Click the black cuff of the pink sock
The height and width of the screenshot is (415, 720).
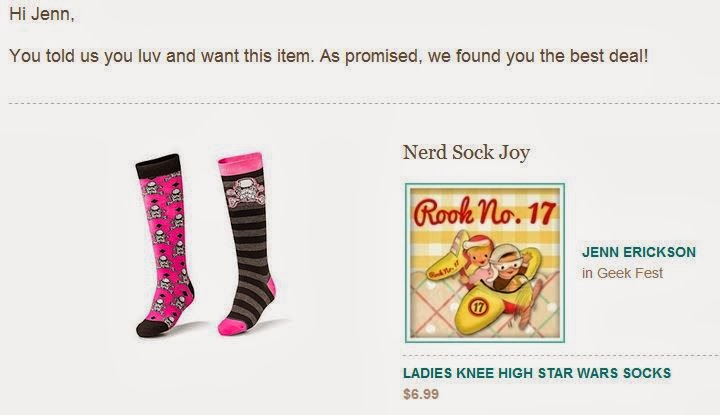pos(159,166)
